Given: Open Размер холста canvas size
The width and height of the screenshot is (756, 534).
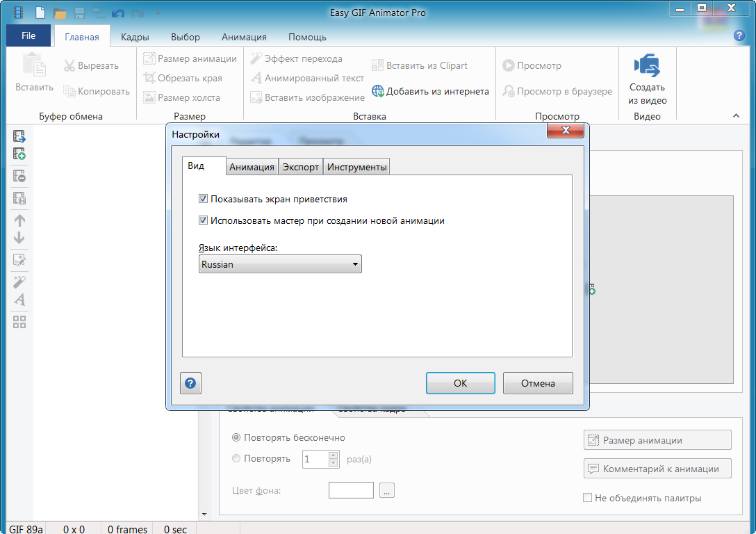Looking at the screenshot, I should [x=182, y=97].
